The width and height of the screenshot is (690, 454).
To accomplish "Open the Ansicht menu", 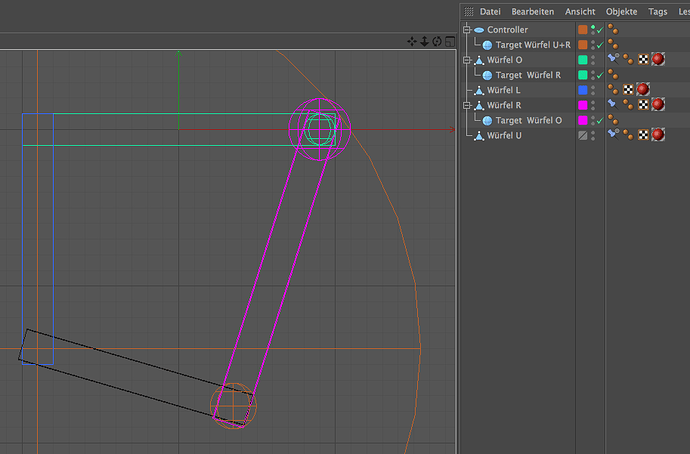I will (x=580, y=12).
